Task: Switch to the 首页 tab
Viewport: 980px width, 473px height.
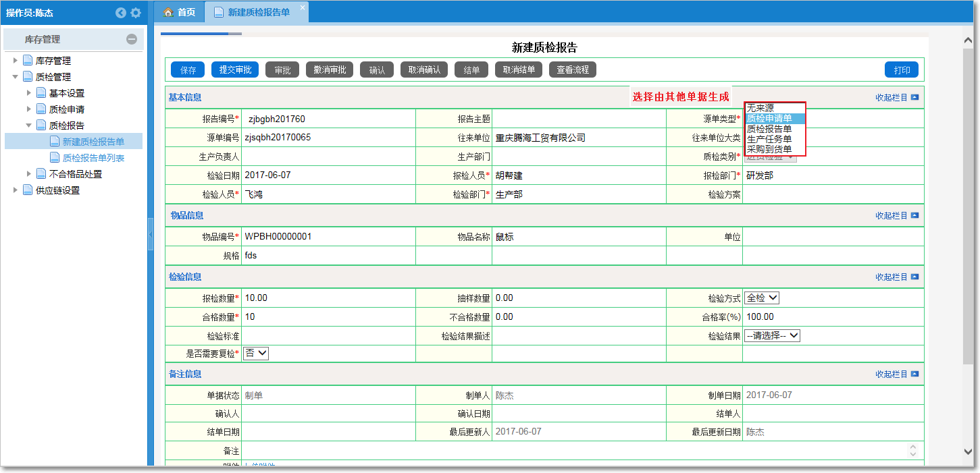Action: [180, 12]
